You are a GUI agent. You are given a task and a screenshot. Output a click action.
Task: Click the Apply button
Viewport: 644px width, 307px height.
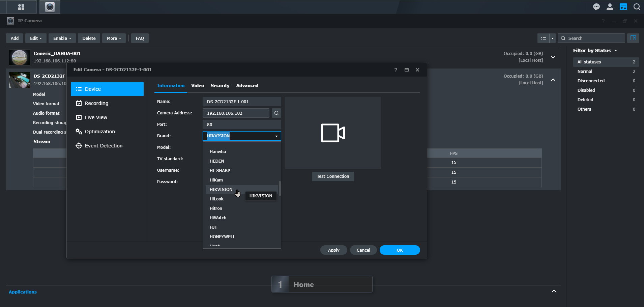pyautogui.click(x=333, y=250)
